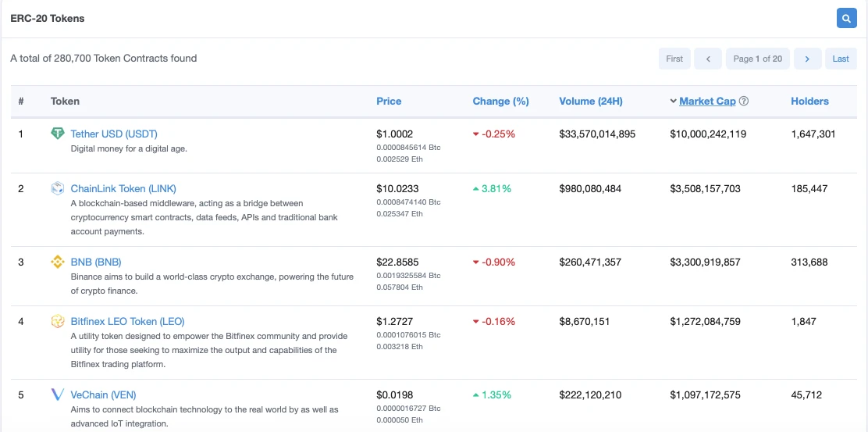Click market cap $3,300,919,857
Screen dimensions: 868x432
(706, 262)
